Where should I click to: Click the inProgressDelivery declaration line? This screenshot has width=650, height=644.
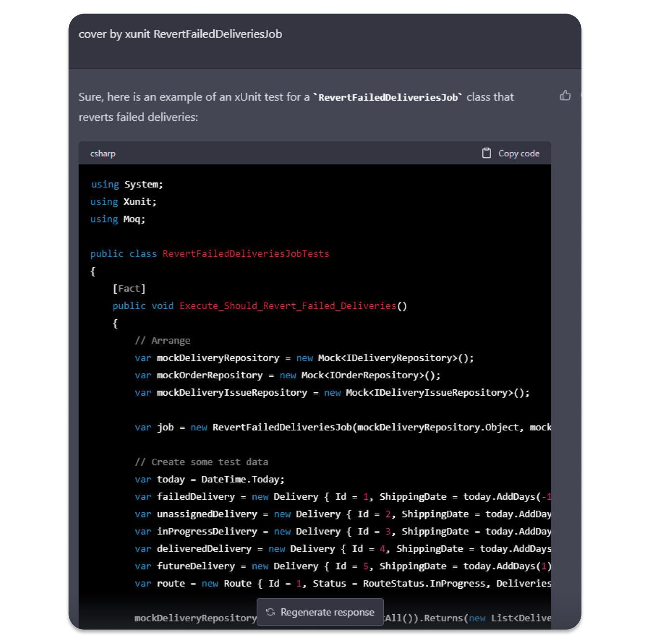(x=343, y=531)
